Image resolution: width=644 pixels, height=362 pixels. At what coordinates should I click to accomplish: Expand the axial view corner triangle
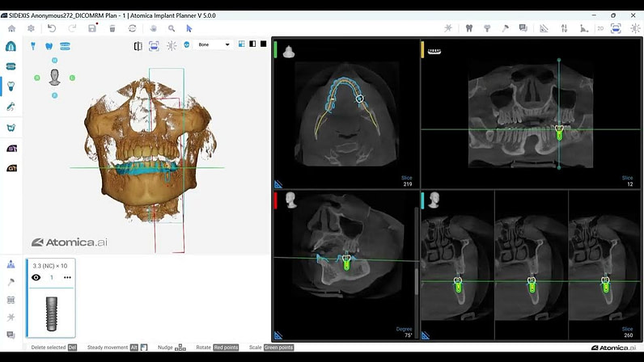[279, 184]
